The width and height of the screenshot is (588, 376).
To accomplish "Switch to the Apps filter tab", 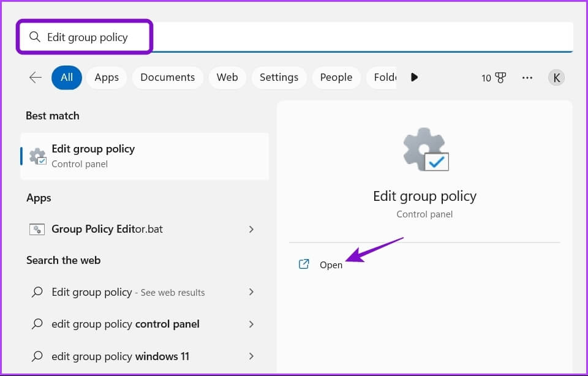I will click(x=107, y=78).
